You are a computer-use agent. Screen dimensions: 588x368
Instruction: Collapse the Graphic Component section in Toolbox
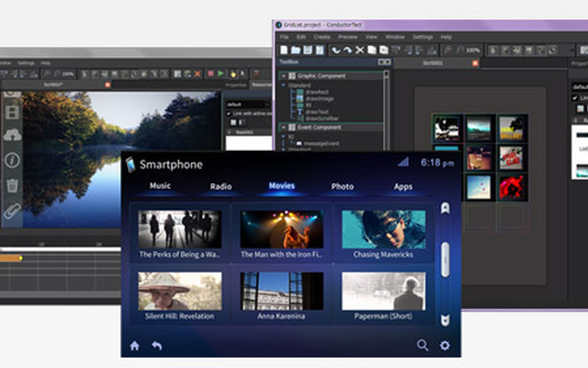point(284,75)
